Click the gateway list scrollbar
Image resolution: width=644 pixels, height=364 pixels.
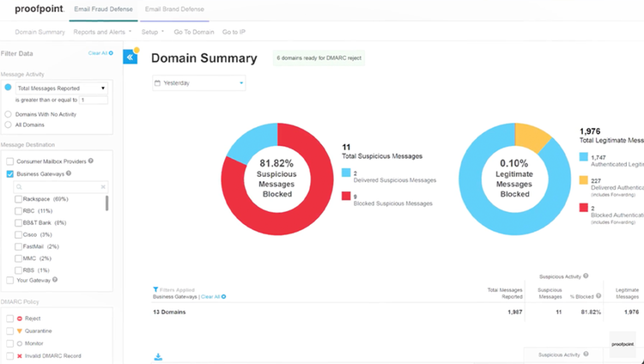pyautogui.click(x=106, y=203)
